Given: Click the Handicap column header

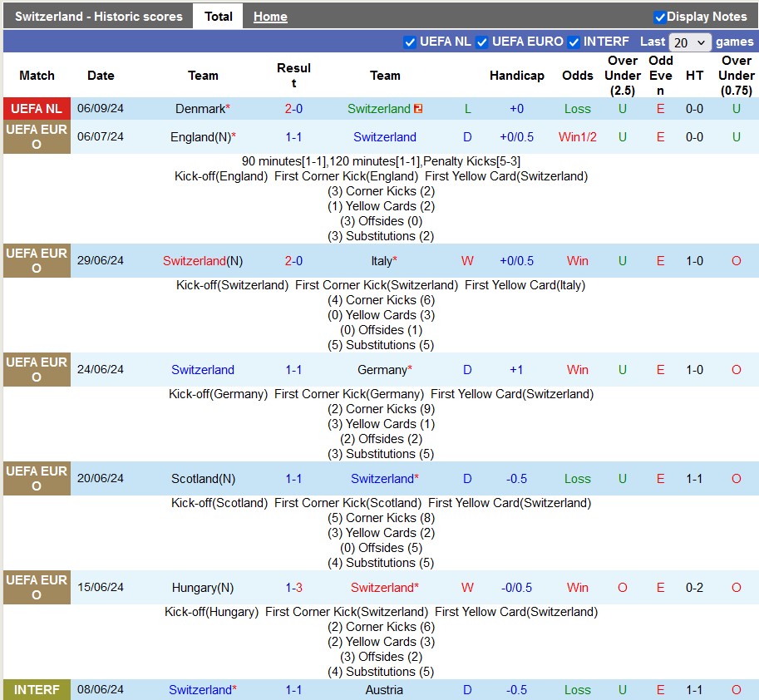Looking at the screenshot, I should point(516,76).
